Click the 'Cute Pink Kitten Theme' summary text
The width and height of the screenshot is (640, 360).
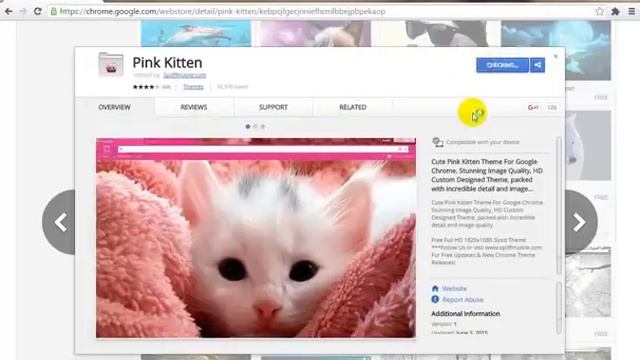coord(487,175)
